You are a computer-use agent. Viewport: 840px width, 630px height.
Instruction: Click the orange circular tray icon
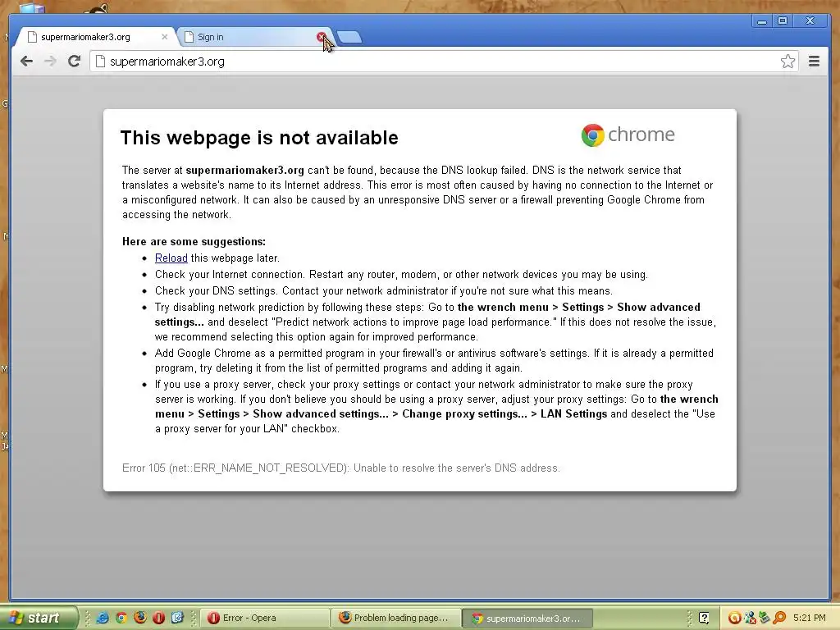734,619
